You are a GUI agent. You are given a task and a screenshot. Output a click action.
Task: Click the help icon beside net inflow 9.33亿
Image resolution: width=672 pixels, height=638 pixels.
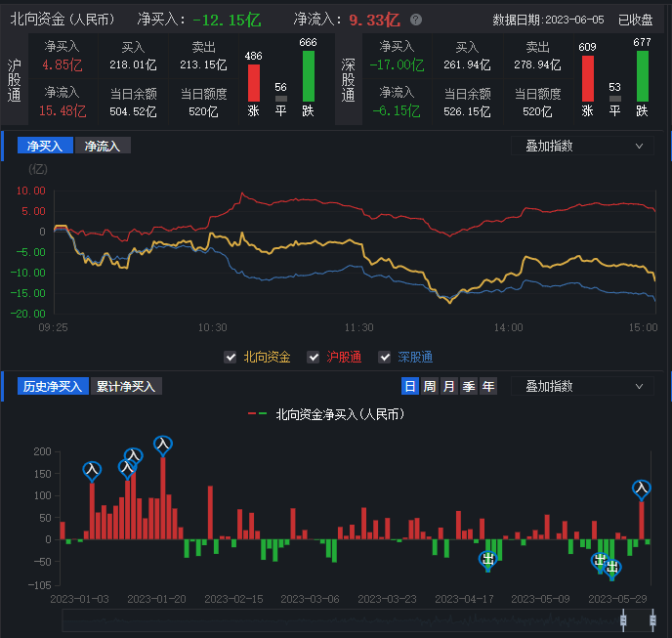click(417, 20)
